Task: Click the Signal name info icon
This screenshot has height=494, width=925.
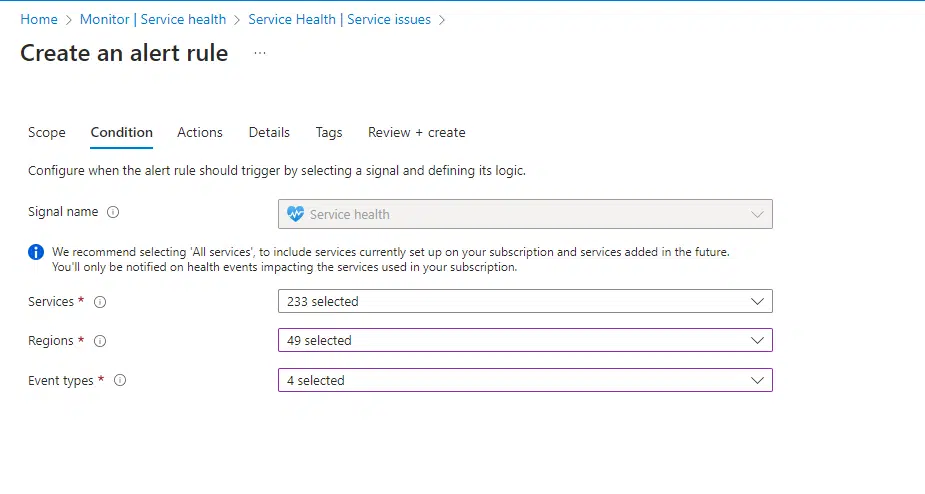Action: 113,212
